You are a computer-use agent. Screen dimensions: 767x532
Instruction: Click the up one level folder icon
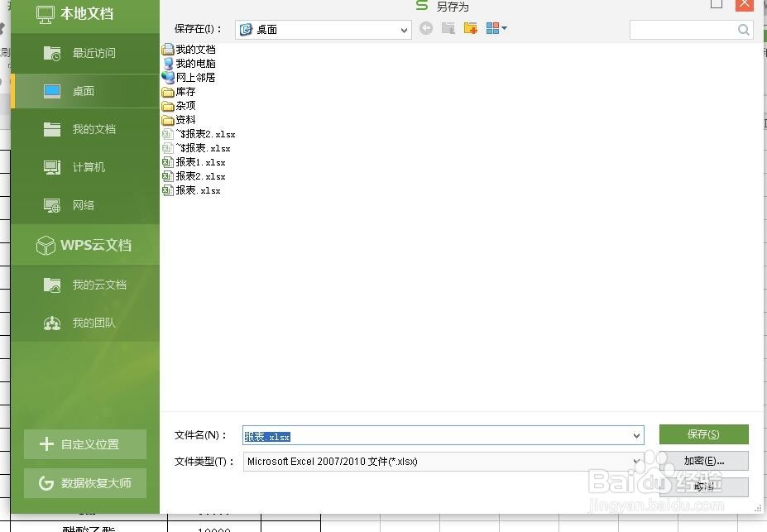tap(448, 28)
